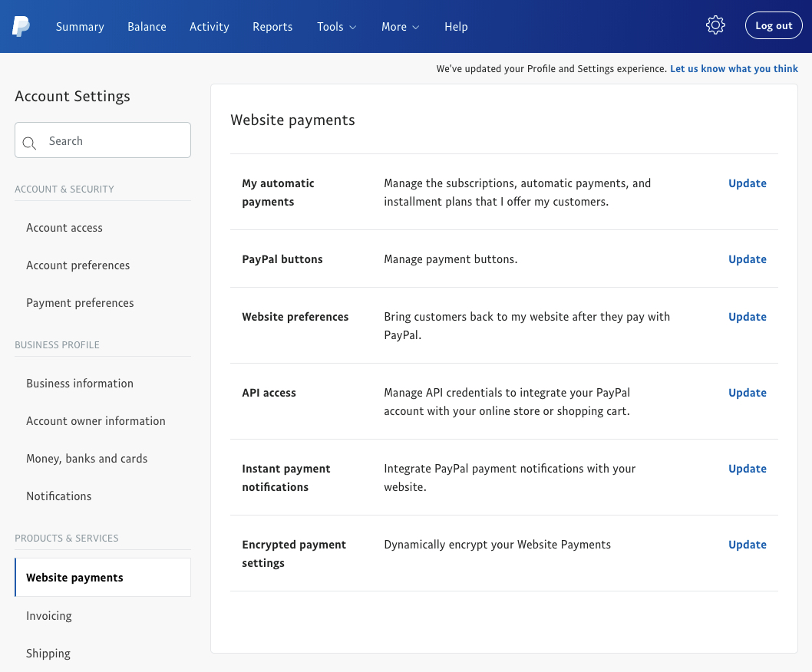Click the magnifier icon in Search box
The width and height of the screenshot is (812, 672).
(x=29, y=143)
